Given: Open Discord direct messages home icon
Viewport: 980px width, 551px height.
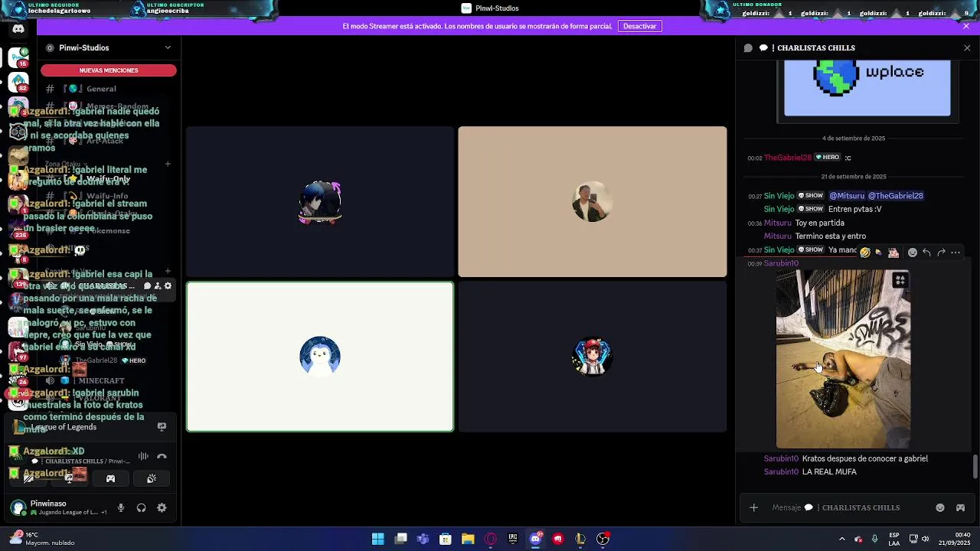Looking at the screenshot, I should pos(18,29).
